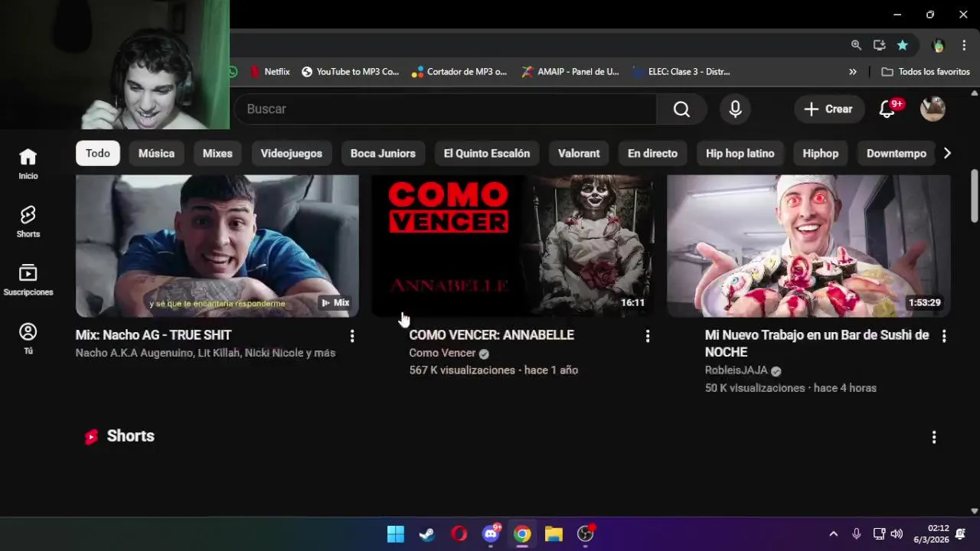Select the Videojuegos filter chip
Image resolution: width=980 pixels, height=551 pixels.
click(291, 153)
